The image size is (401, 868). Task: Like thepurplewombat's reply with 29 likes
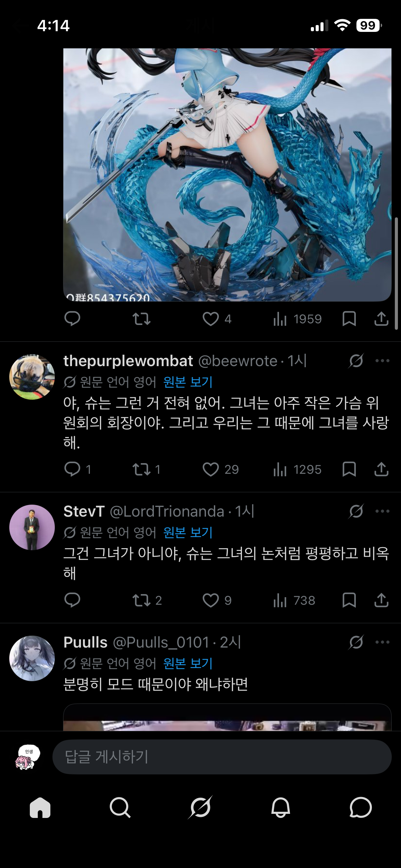pyautogui.click(x=220, y=469)
